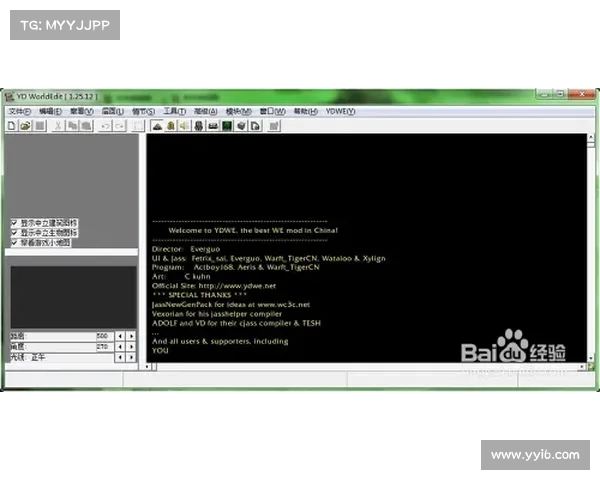
Task: Open the Sound Editor speaker icon
Action: pos(185,126)
